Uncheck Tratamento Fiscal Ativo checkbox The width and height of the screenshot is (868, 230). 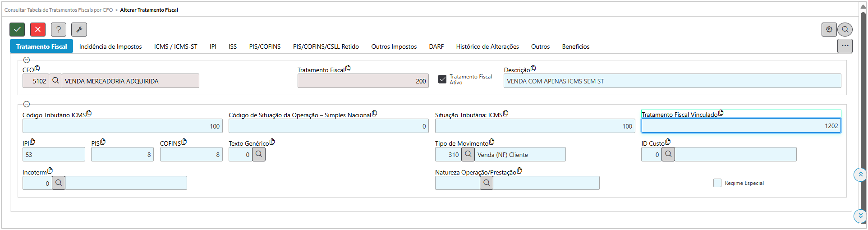coord(442,79)
